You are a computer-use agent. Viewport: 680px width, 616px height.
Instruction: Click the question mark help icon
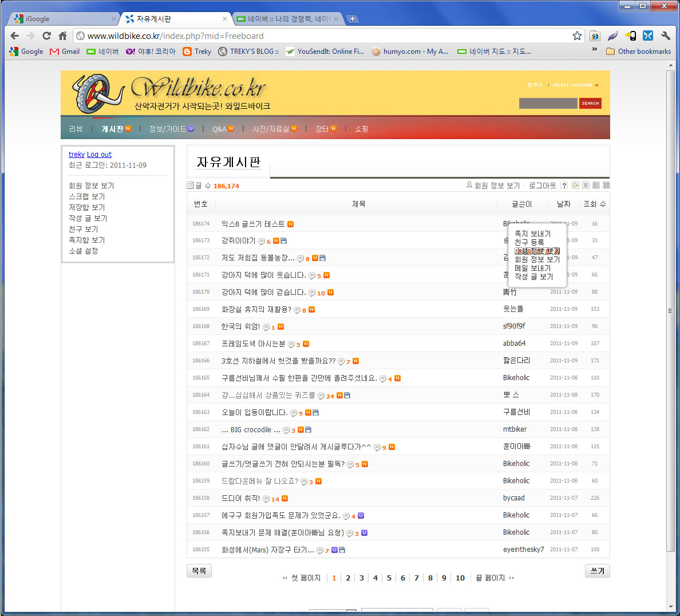pyautogui.click(x=564, y=185)
